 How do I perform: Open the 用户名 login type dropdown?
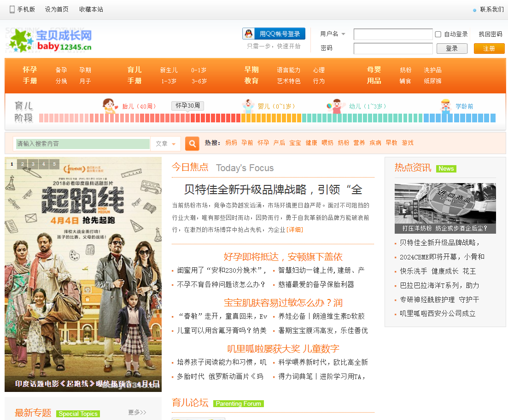(x=333, y=34)
